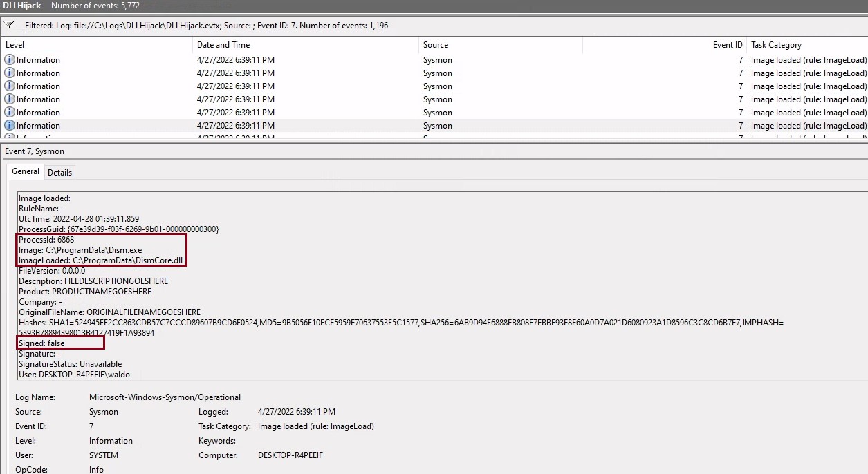868x474 pixels.
Task: Switch to the Details tab
Action: pos(59,172)
